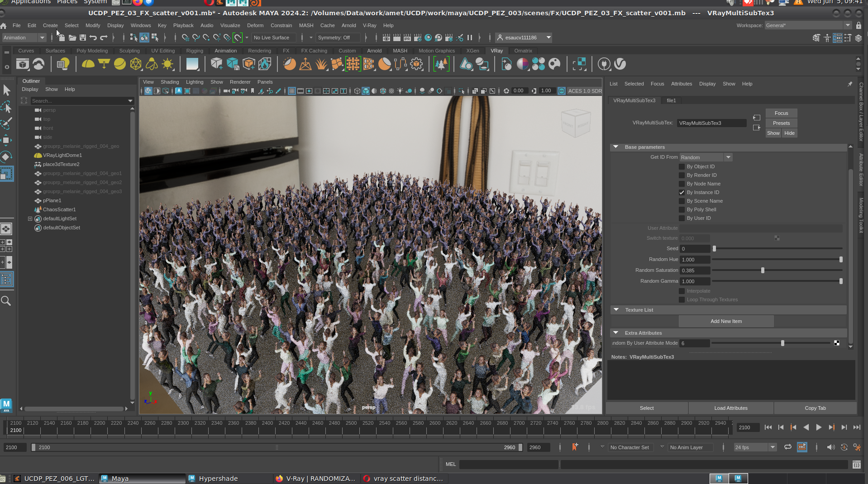The height and width of the screenshot is (484, 868).
Task: Toggle the Interpolate checkbox
Action: [x=682, y=291]
